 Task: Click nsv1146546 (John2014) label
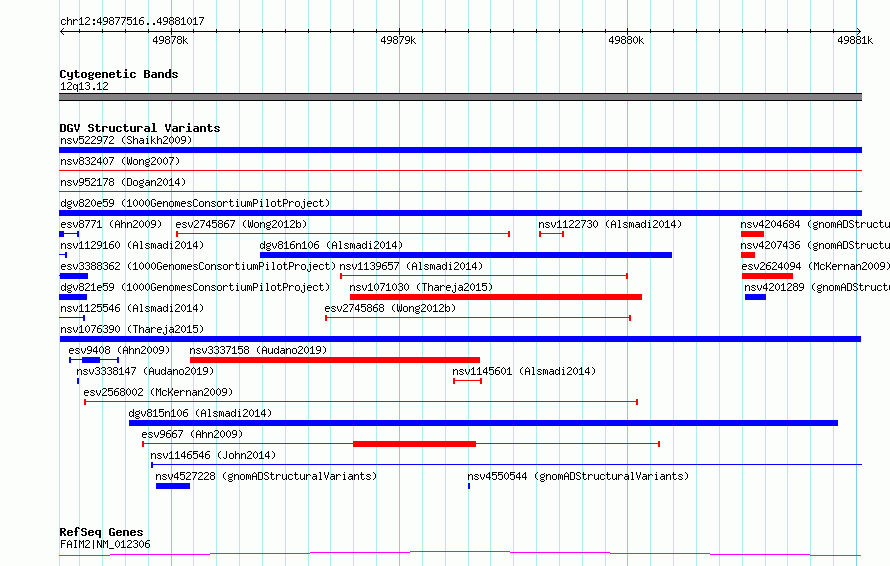pos(213,455)
